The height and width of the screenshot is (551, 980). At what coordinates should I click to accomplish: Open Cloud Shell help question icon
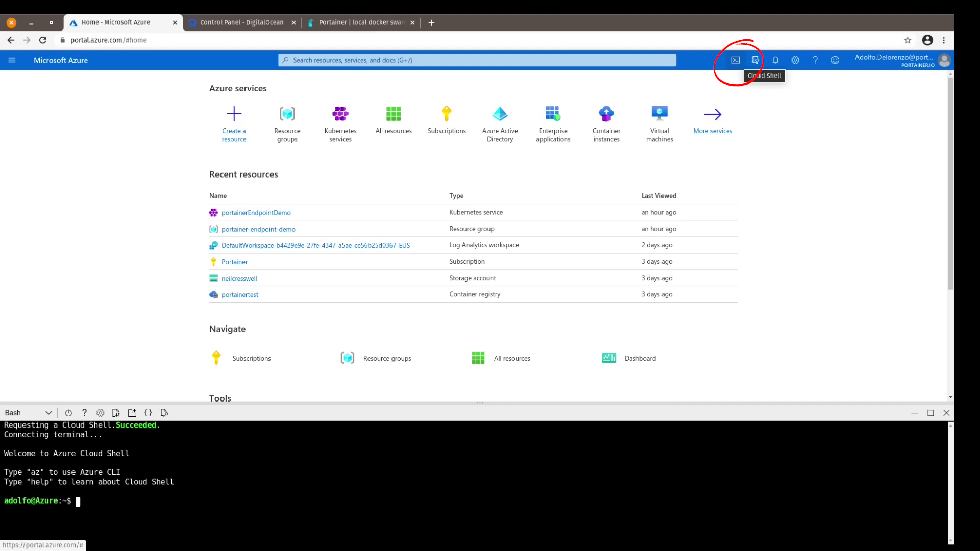(x=84, y=413)
